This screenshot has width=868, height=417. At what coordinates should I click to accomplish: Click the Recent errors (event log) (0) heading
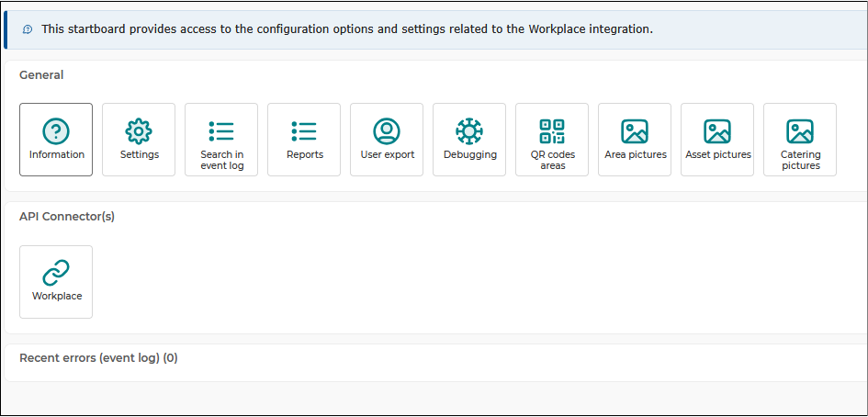click(98, 358)
